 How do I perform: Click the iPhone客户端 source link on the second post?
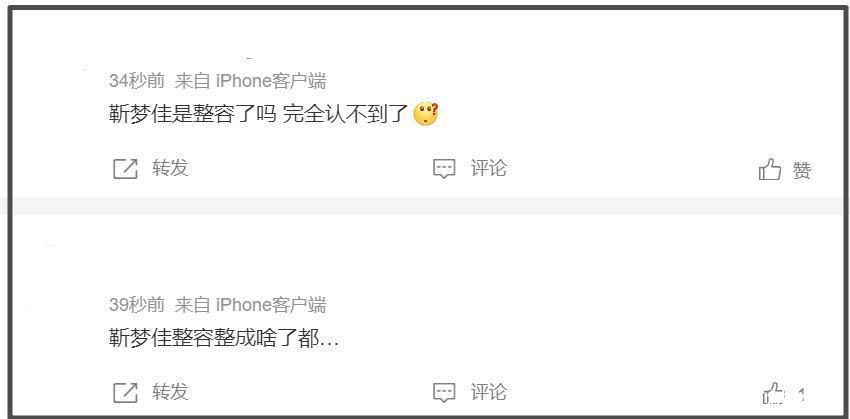click(x=271, y=305)
